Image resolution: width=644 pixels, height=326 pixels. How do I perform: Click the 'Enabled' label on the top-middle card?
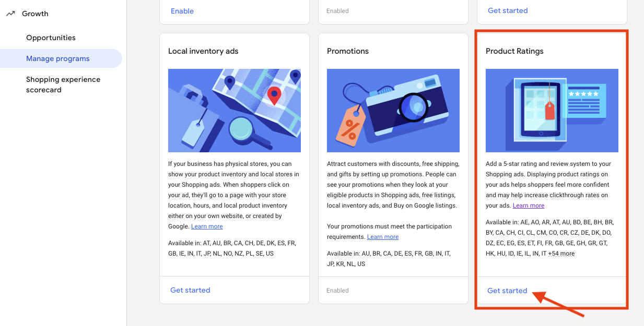point(337,10)
